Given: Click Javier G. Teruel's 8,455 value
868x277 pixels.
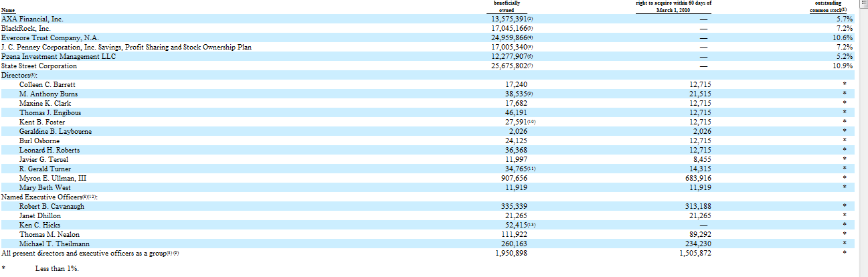Looking at the screenshot, I should [x=702, y=160].
